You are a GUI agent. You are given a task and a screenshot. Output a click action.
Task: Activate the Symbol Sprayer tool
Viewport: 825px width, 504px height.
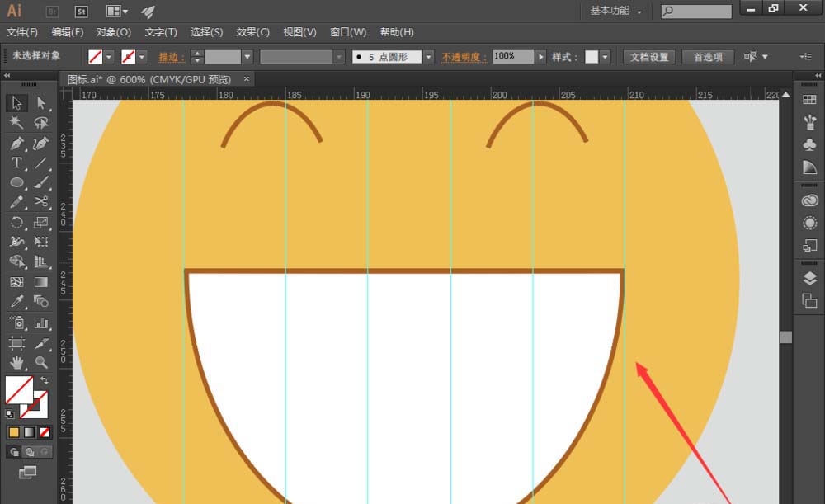[16, 323]
